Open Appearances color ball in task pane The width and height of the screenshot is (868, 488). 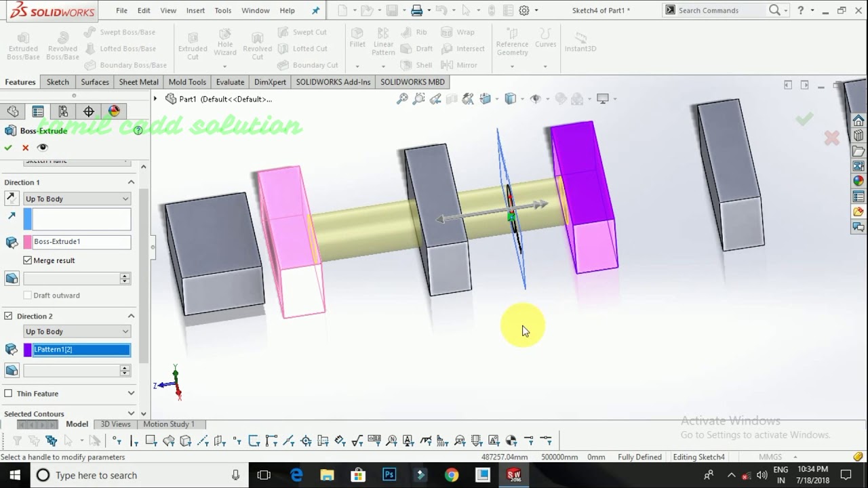[859, 181]
